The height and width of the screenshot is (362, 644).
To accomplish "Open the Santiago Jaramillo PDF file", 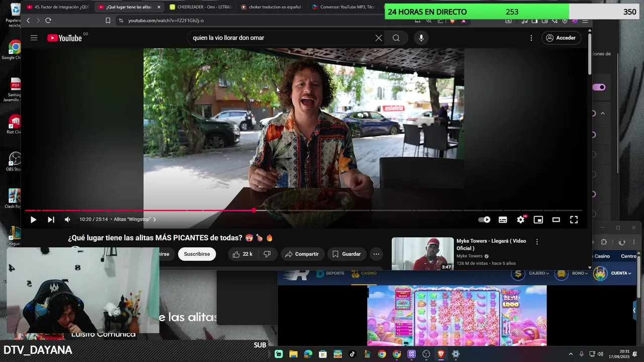I will click(x=13, y=89).
